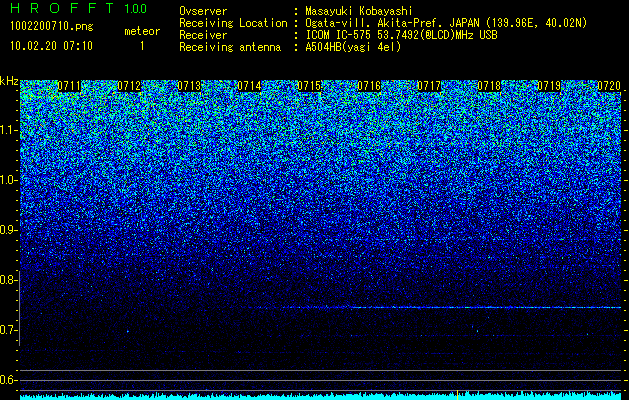The image size is (629, 400).
Task: Click the 0718 time marker
Action: (489, 86)
